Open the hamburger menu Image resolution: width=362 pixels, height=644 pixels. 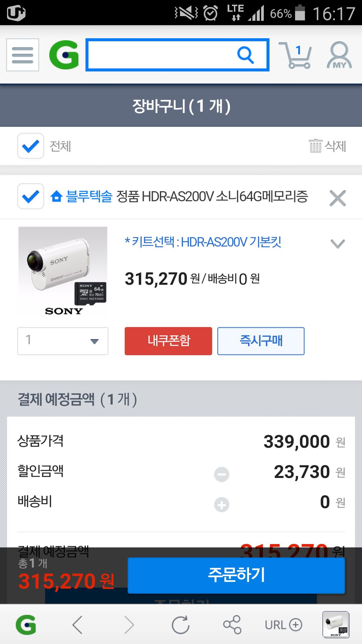tap(22, 55)
